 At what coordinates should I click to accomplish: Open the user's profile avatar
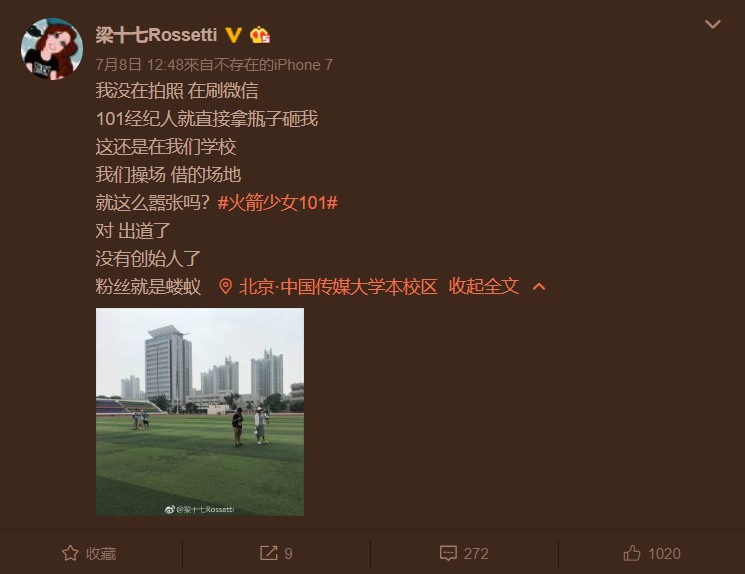coord(52,49)
